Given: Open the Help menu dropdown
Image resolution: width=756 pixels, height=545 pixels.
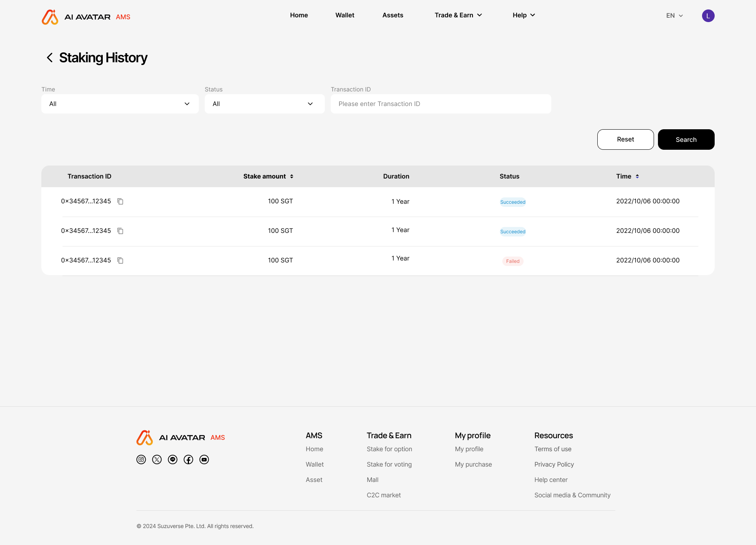Looking at the screenshot, I should [524, 15].
